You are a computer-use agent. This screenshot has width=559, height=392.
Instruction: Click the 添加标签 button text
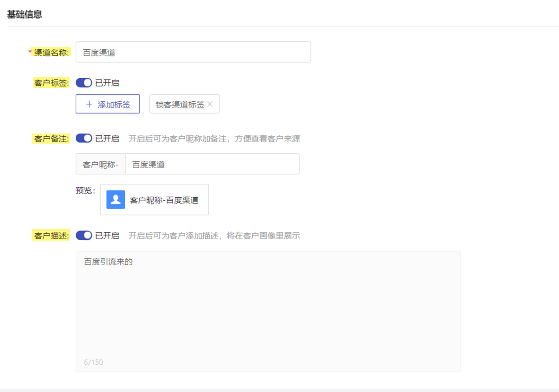click(114, 104)
